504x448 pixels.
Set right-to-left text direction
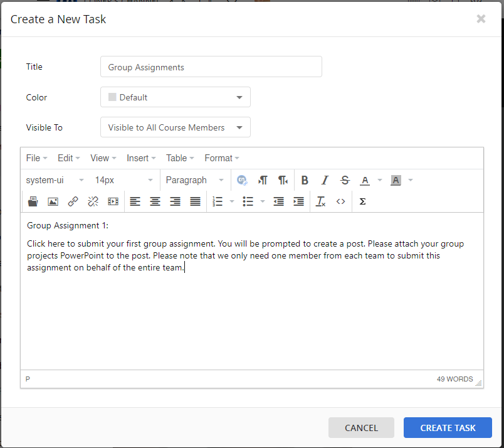click(x=283, y=180)
